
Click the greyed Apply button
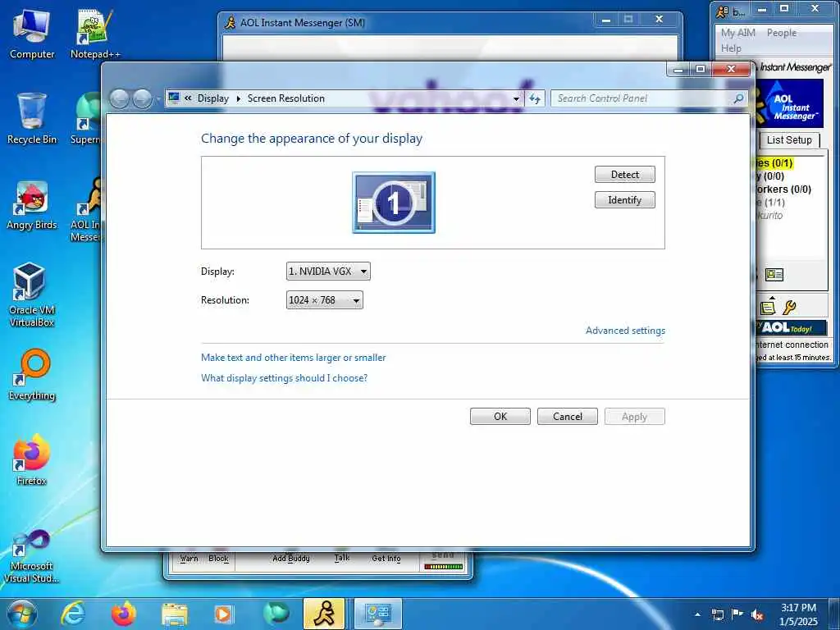[634, 416]
